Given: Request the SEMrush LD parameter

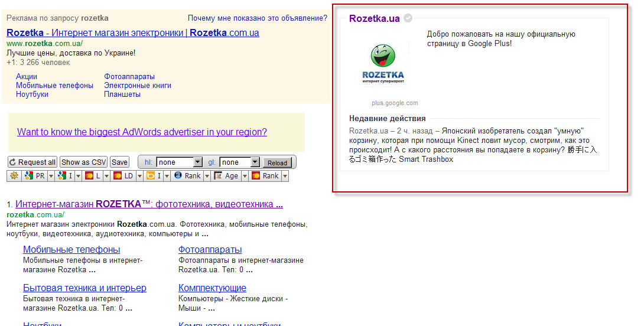Looking at the screenshot, I should pos(123,176).
